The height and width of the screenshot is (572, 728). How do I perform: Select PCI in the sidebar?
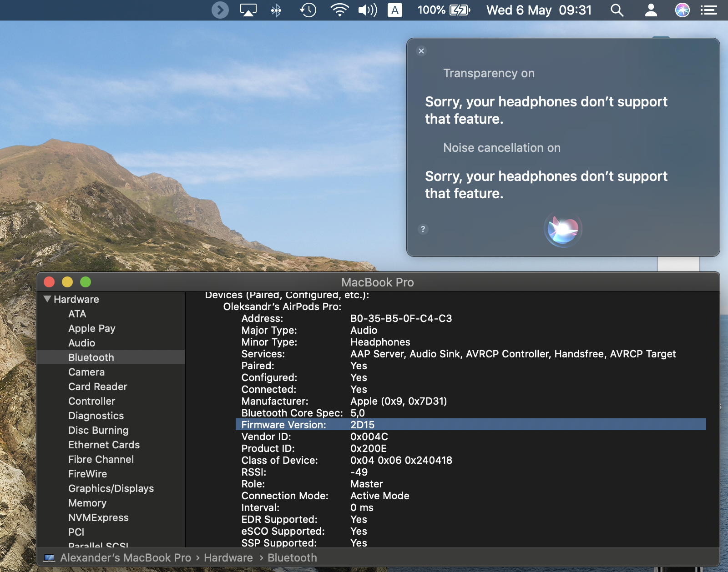76,532
